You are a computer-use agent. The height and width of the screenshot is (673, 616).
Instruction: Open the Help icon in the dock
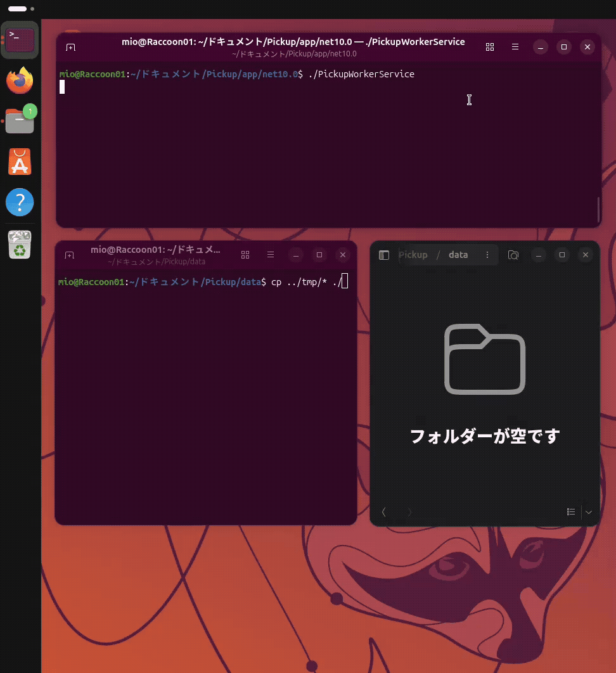coord(20,202)
